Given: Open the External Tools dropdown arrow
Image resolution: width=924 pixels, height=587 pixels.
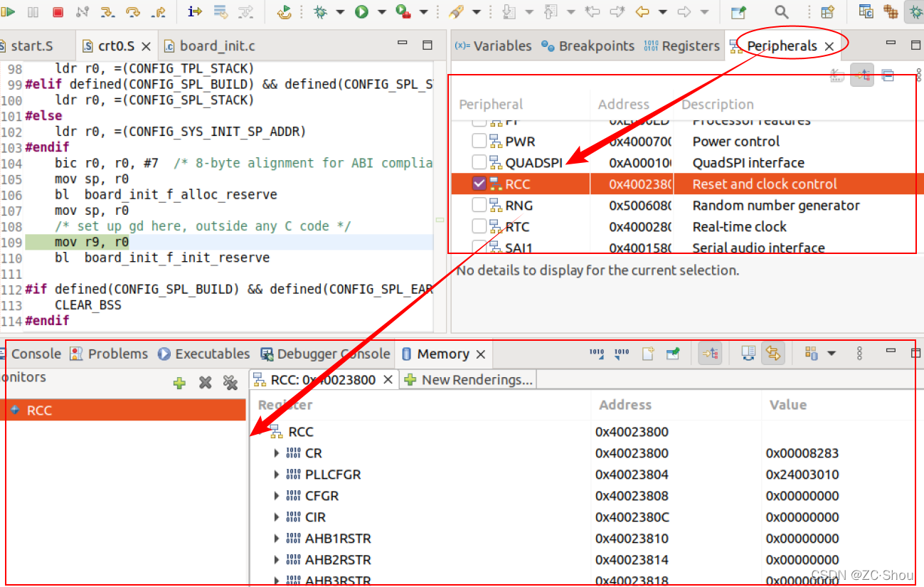Looking at the screenshot, I should point(424,12).
